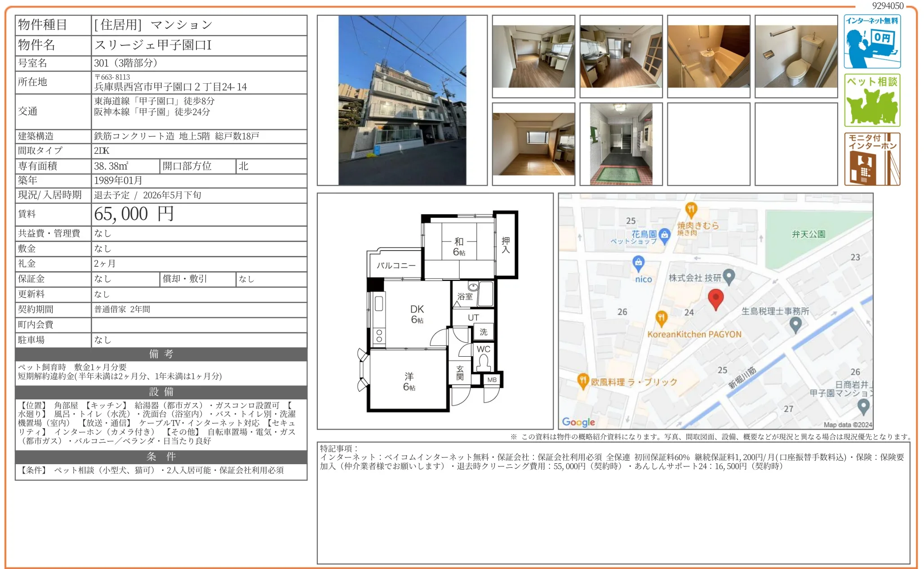Open the kitchen room photo thumbnail

(533, 56)
